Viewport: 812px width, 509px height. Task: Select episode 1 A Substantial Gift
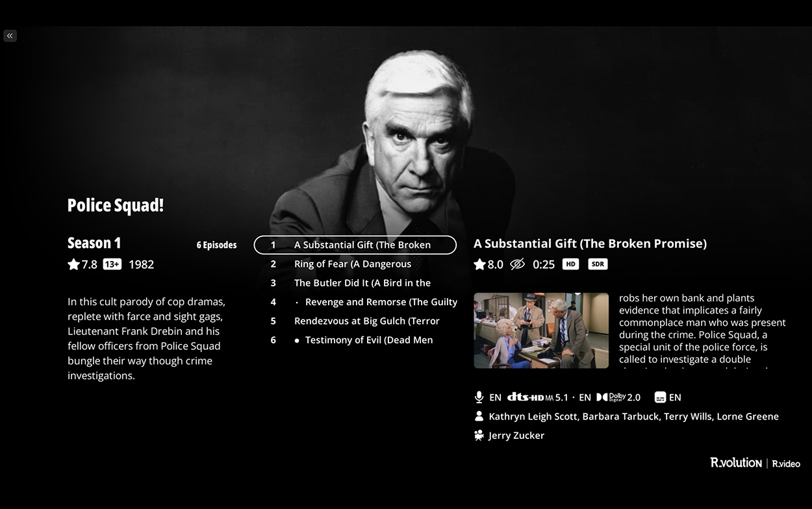(355, 245)
